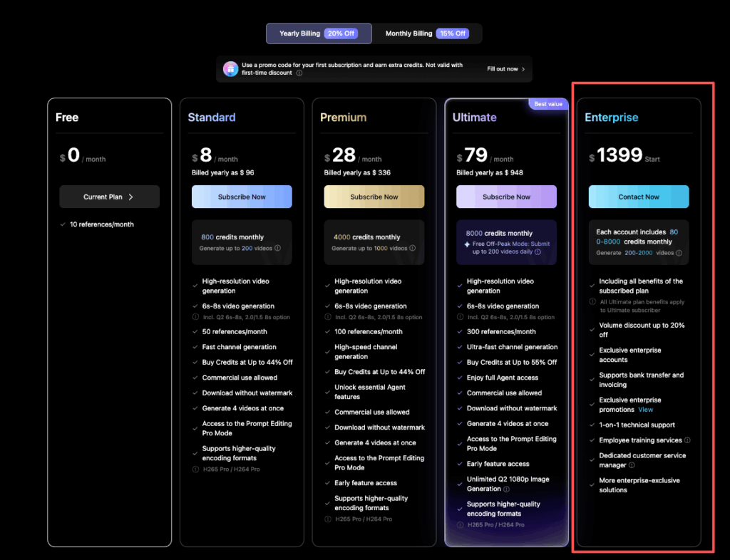The image size is (730, 560).
Task: Click the Standard plan title
Action: click(212, 118)
